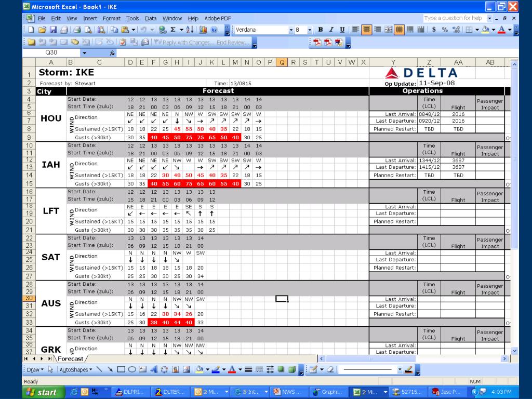Switch to the Forecast sheet tab
Screen dimensions: 532x399
click(x=70, y=358)
